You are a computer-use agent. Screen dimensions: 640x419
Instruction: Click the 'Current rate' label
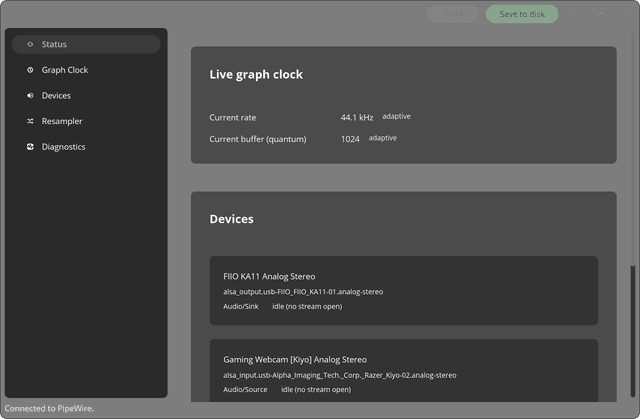click(233, 117)
